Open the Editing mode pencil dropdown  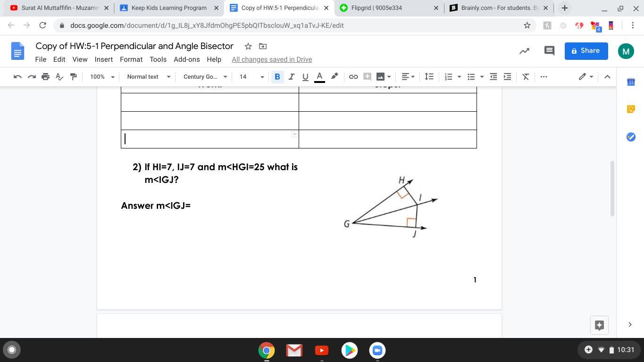[x=586, y=77]
